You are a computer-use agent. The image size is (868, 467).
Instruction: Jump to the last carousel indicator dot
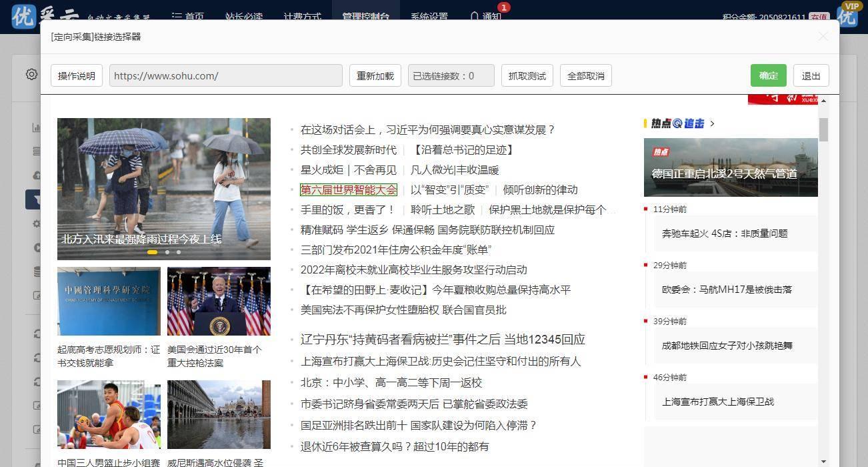[x=179, y=252]
